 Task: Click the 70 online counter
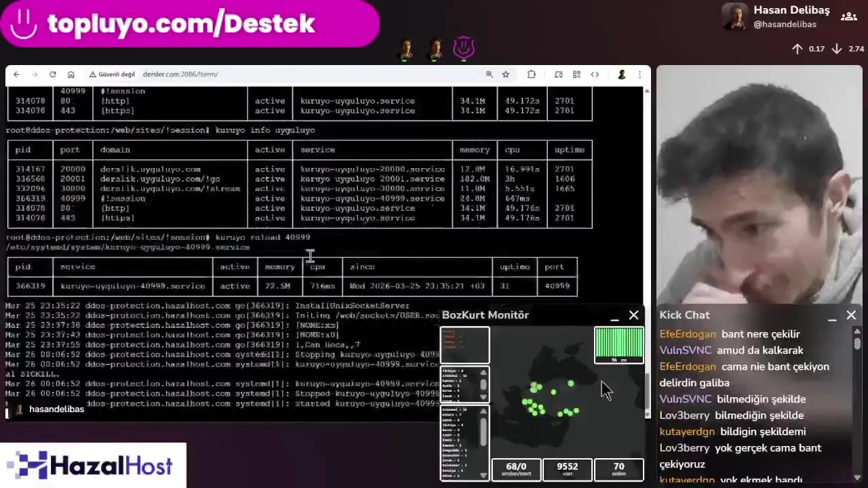click(x=618, y=469)
